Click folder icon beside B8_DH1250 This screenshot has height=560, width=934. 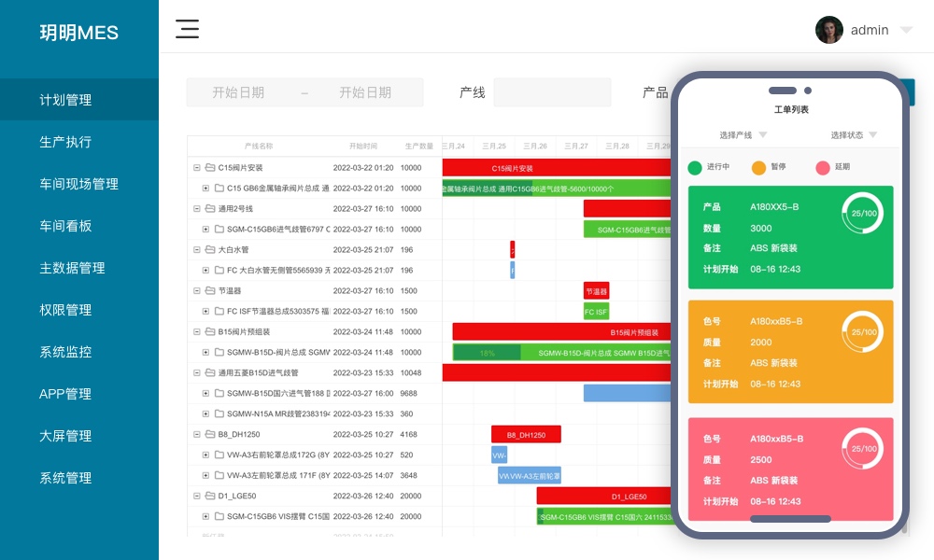click(210, 435)
